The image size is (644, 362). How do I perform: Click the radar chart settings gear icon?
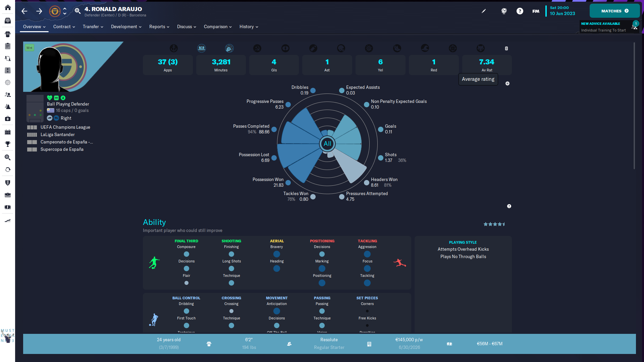[x=507, y=83]
